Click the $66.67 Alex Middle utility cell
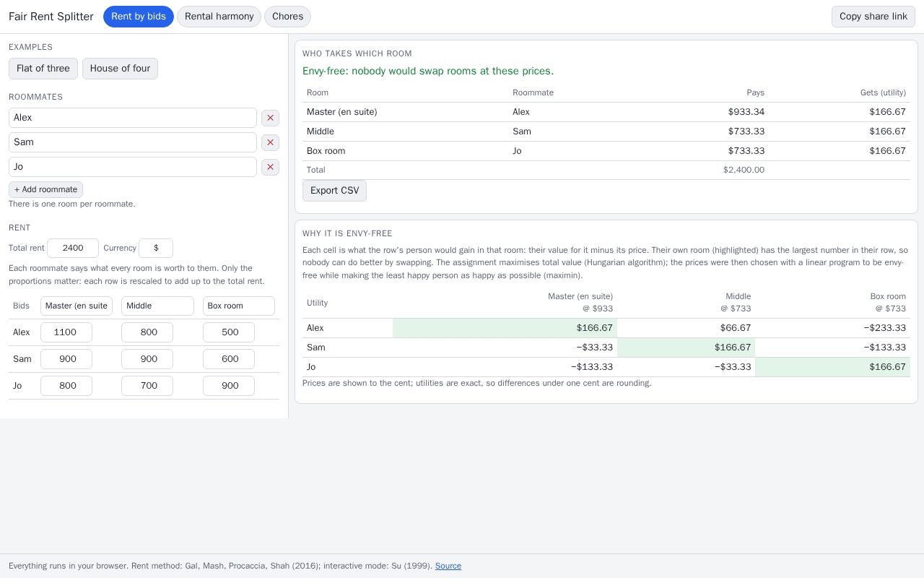The width and height of the screenshot is (924, 578). coord(686,328)
